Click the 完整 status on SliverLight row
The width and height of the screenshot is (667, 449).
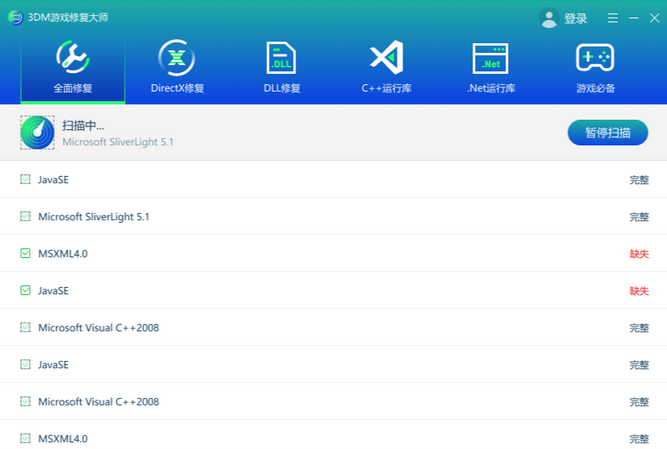click(x=639, y=217)
